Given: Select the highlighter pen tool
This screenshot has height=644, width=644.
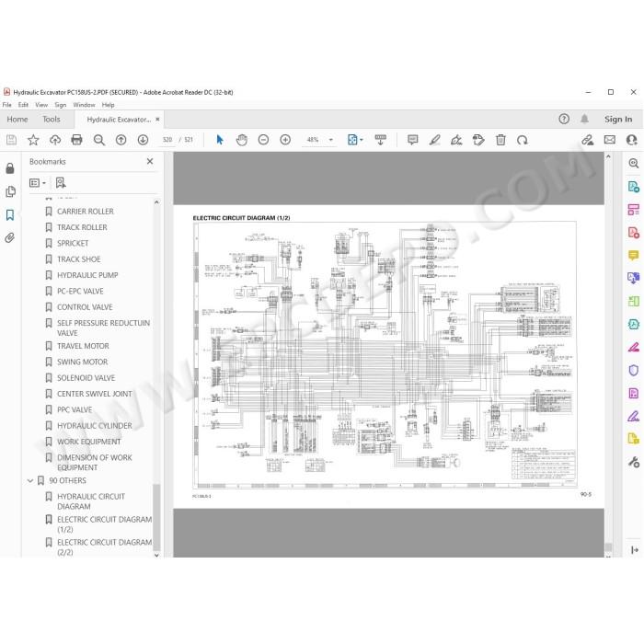Looking at the screenshot, I should (x=434, y=140).
